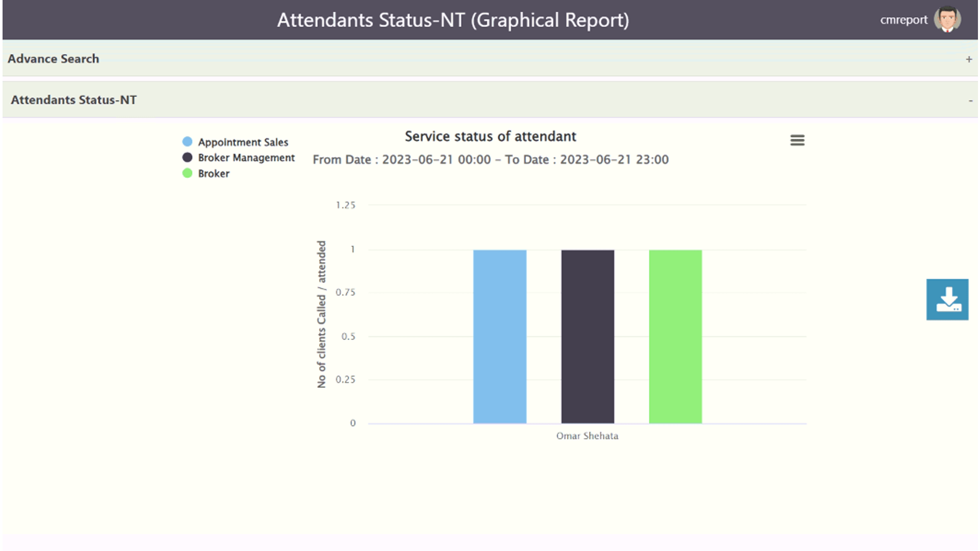980x551 pixels.
Task: Open the chart hamburger context menu
Action: coord(797,140)
